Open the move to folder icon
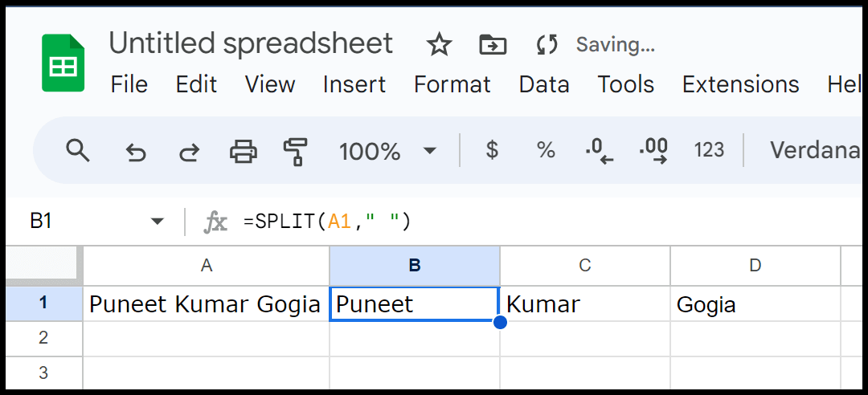The height and width of the screenshot is (395, 868). (x=493, y=44)
